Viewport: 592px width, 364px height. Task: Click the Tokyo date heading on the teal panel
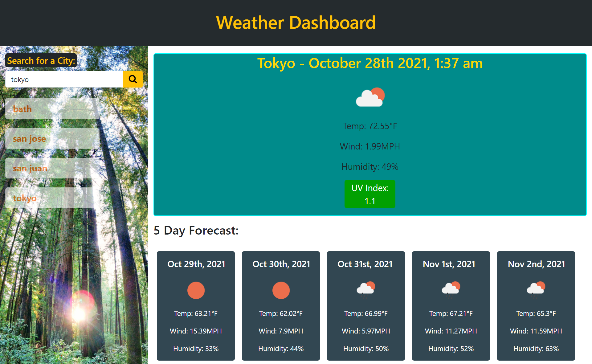point(370,63)
